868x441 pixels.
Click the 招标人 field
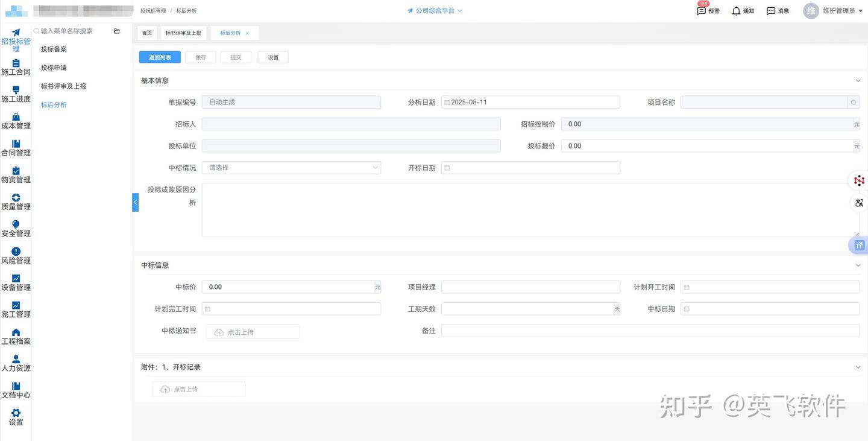[351, 124]
